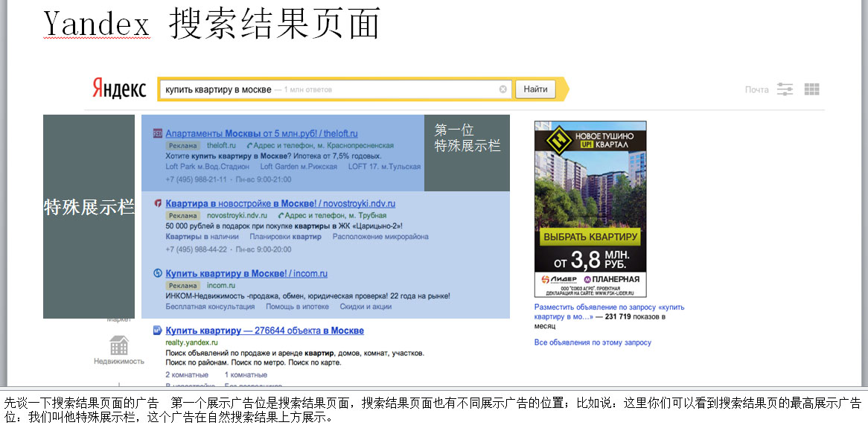Click slide title Yandex 搜索结果页面

[211, 24]
